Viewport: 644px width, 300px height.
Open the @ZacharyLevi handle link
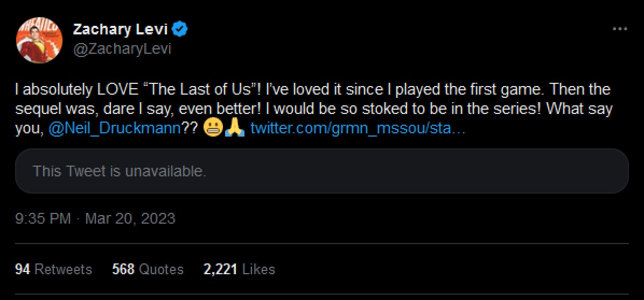[122, 48]
